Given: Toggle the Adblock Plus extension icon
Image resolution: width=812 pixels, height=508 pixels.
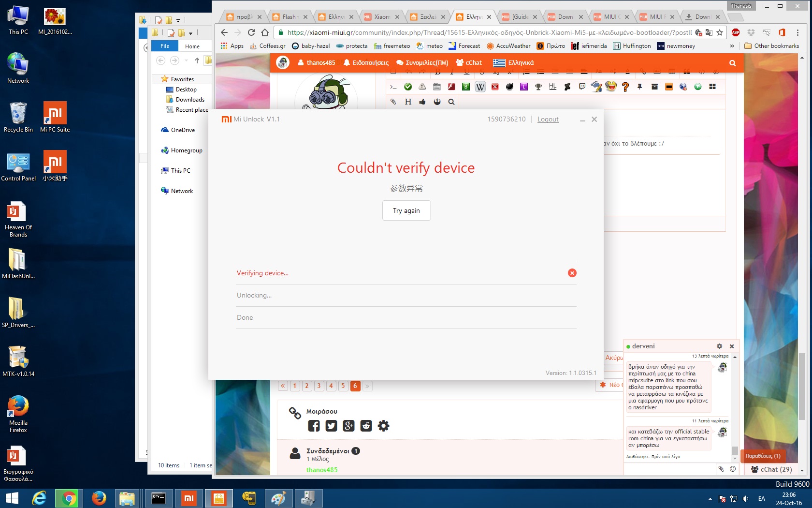Looking at the screenshot, I should (x=736, y=32).
